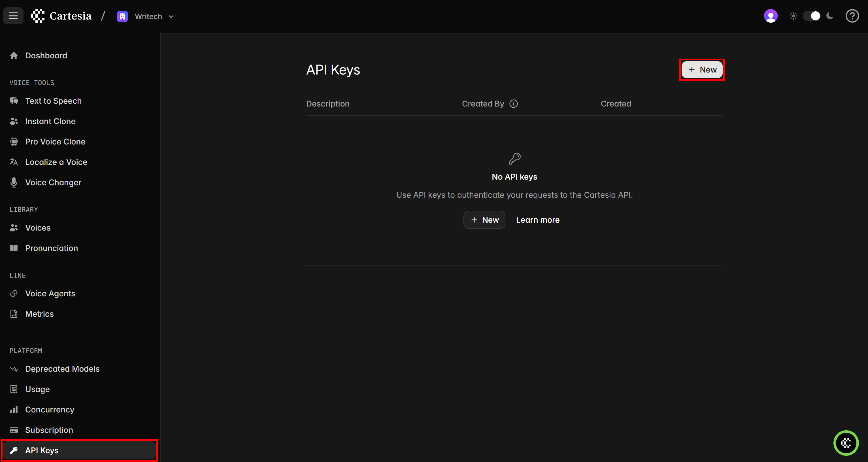Click the Cartesia logo icon
The image size is (868, 462).
(x=38, y=16)
